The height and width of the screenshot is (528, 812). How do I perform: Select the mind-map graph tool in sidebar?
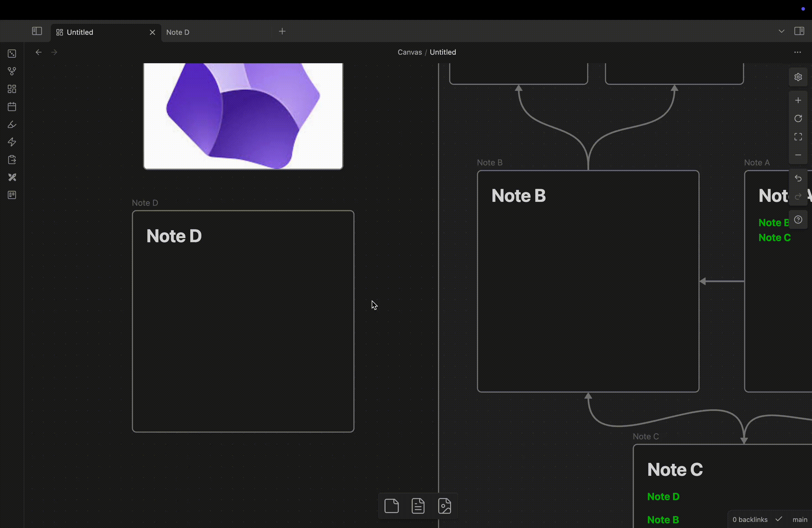pyautogui.click(x=12, y=71)
